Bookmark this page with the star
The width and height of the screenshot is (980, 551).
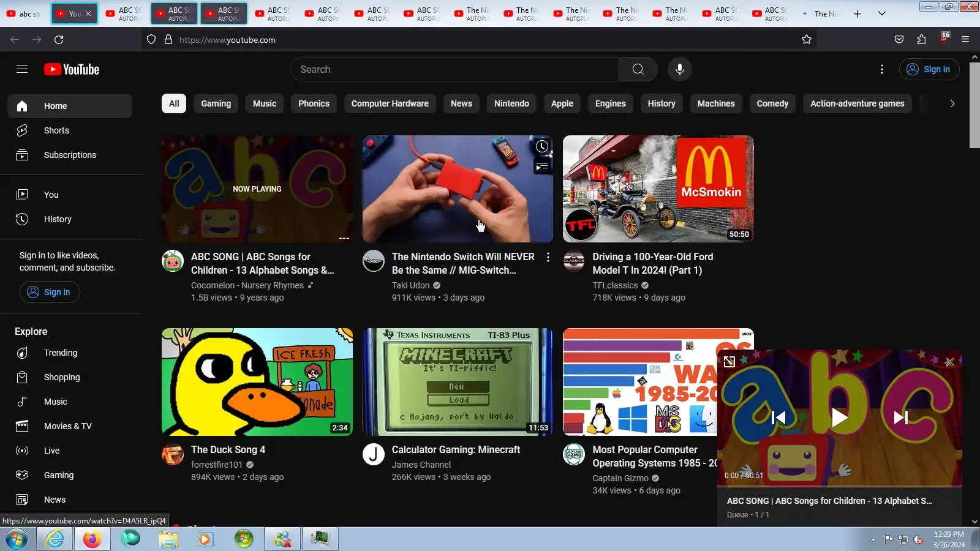click(x=807, y=40)
